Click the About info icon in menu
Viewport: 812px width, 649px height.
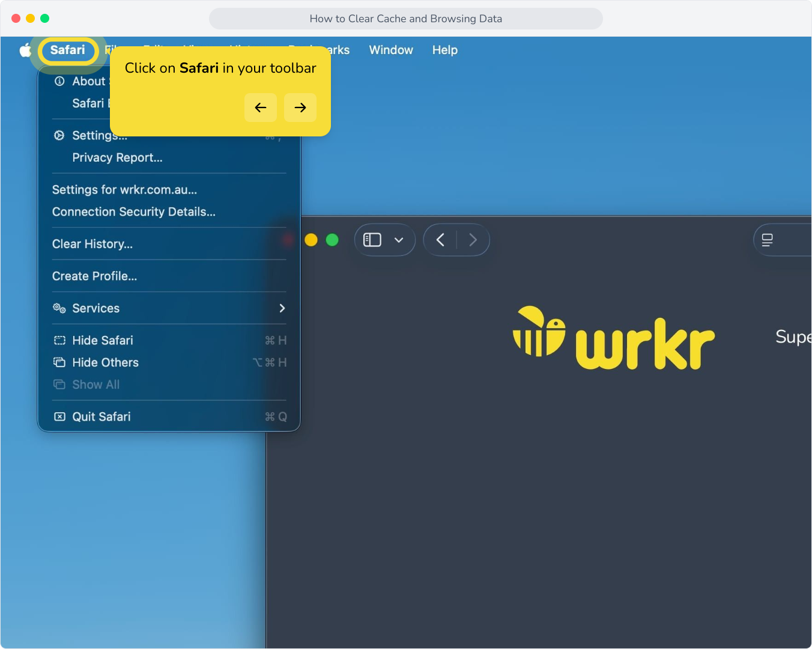(x=59, y=81)
